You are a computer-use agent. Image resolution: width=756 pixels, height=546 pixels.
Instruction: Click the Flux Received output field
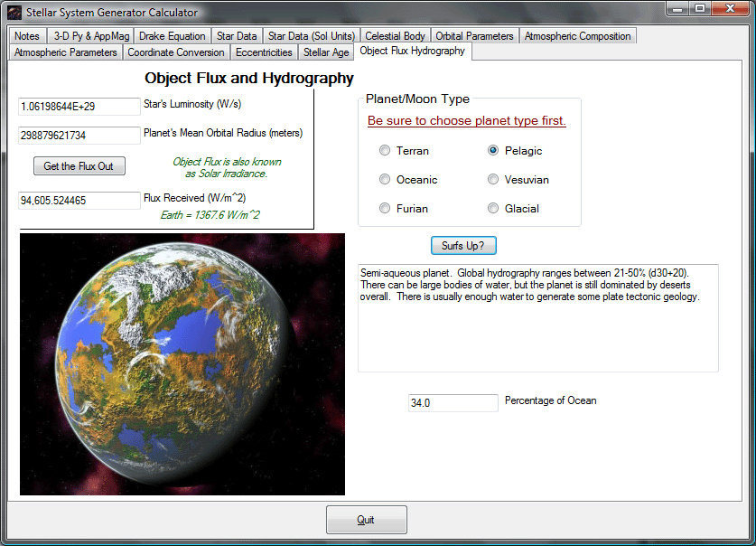point(79,201)
